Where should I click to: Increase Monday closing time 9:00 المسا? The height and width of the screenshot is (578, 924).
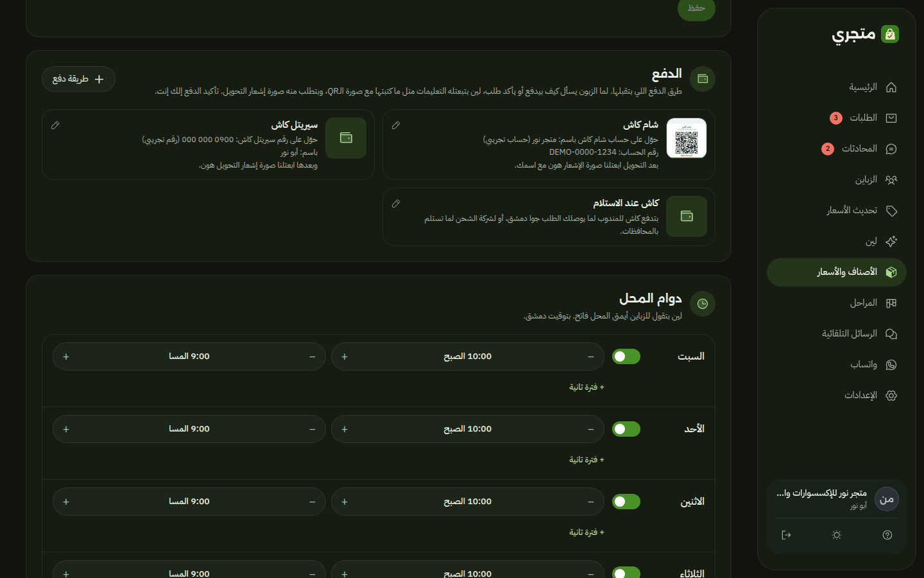click(66, 502)
